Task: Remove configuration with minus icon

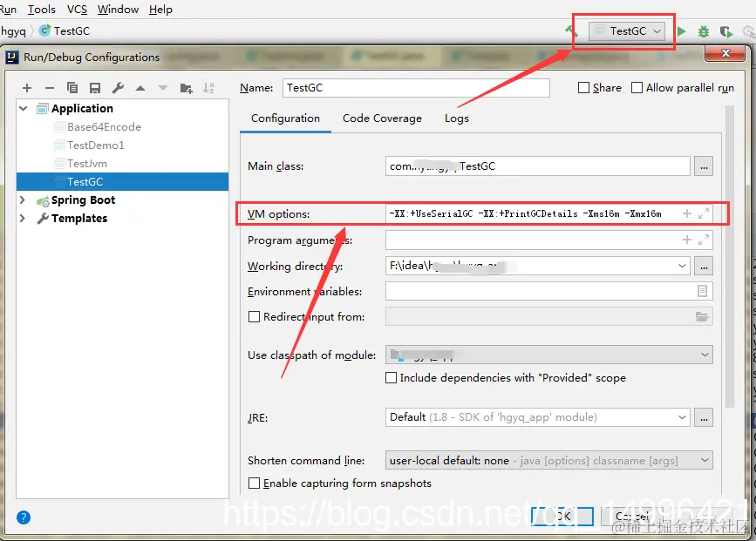Action: coord(49,88)
